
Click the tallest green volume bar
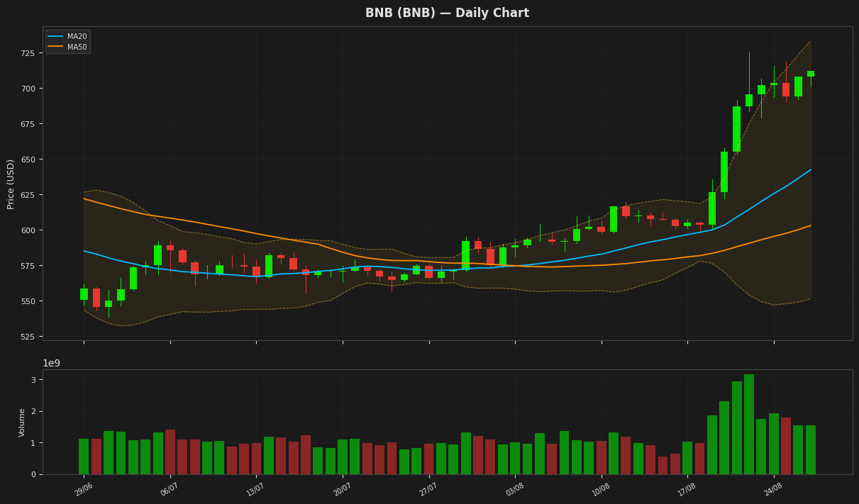749,424
